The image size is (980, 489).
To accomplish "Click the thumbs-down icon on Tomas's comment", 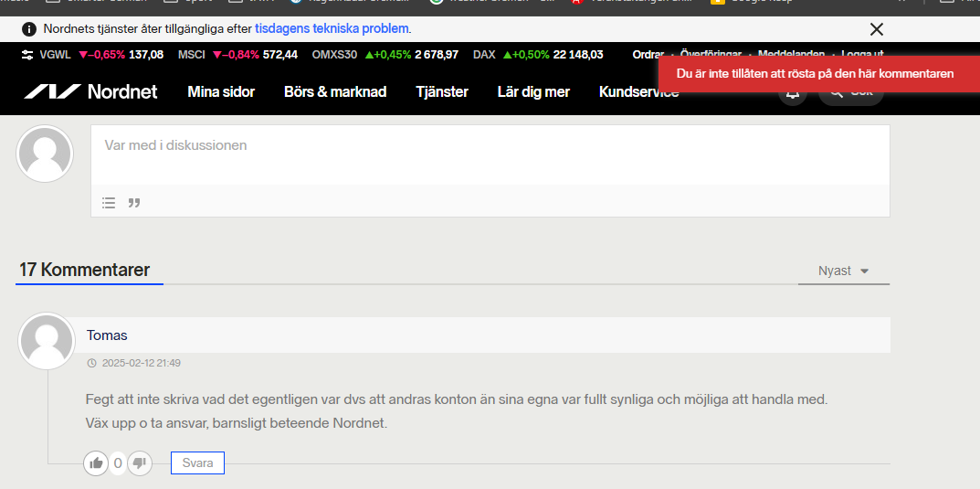I will click(139, 463).
